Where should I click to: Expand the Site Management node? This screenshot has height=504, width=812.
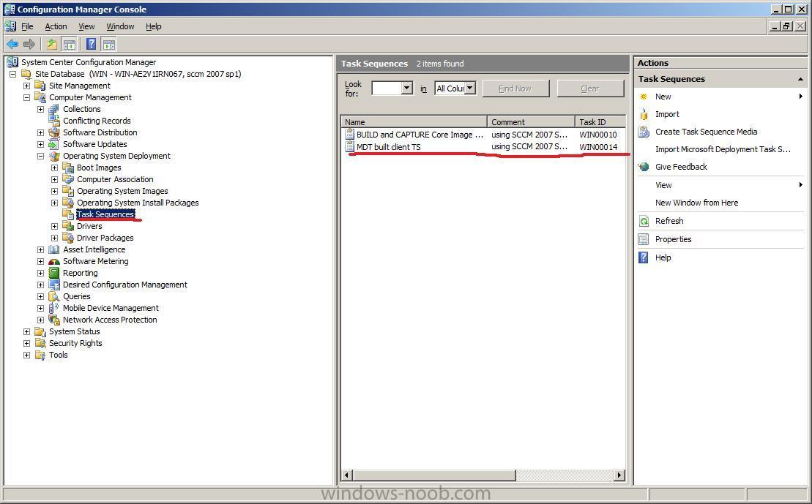tap(27, 86)
